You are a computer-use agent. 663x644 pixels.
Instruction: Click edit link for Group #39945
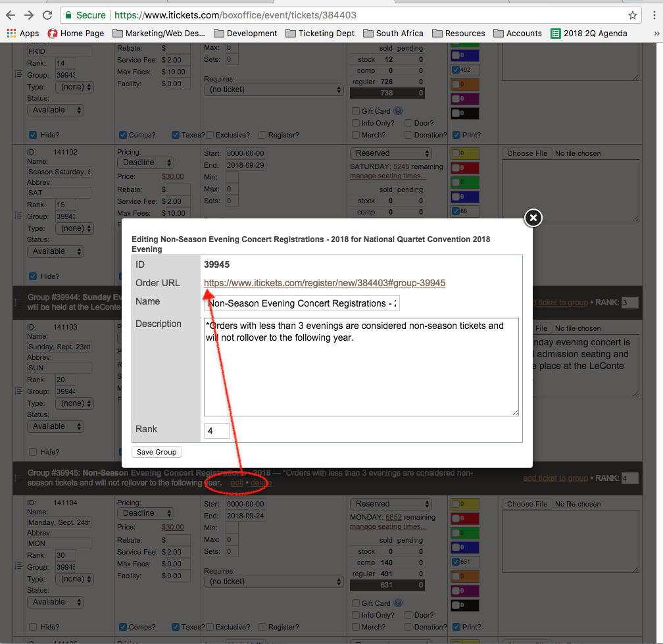pos(237,483)
